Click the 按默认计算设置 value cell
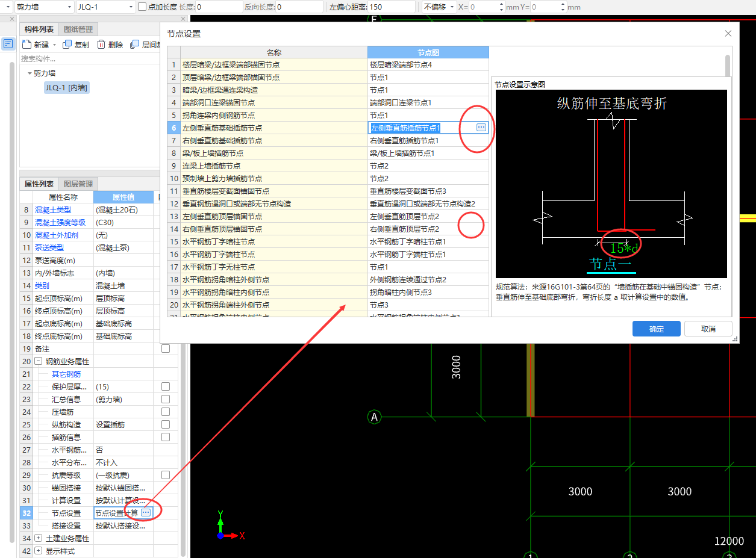The width and height of the screenshot is (756, 558). point(123,500)
